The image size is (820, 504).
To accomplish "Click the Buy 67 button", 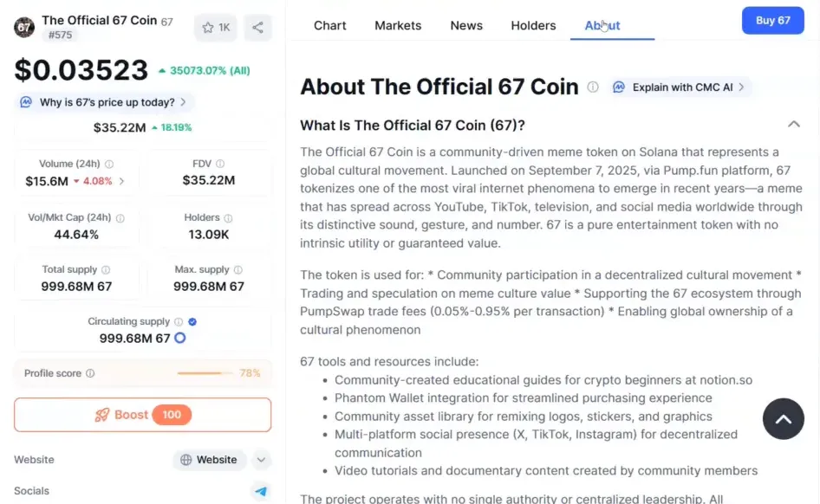I will [x=772, y=19].
